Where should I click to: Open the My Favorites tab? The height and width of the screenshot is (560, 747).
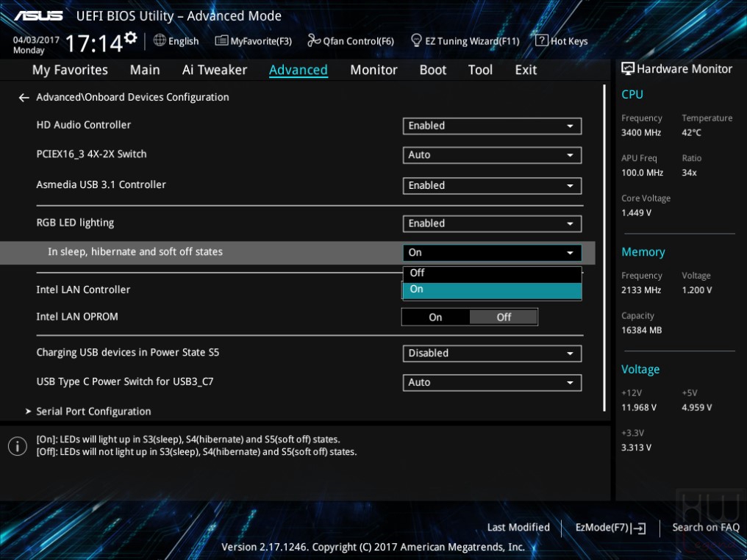pos(70,70)
